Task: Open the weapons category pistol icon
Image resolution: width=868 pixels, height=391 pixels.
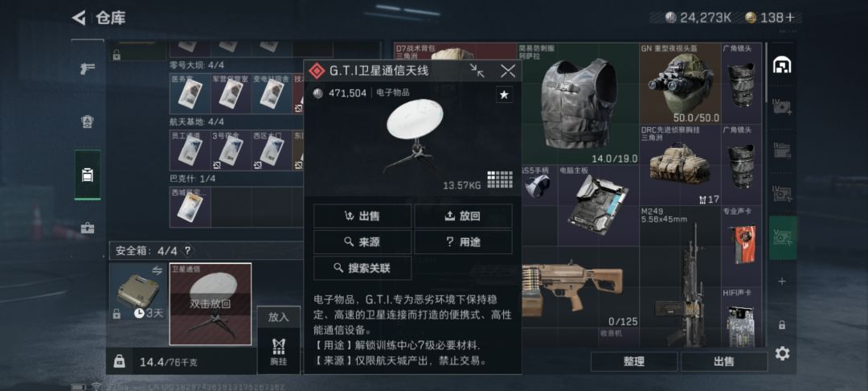Action: click(88, 68)
